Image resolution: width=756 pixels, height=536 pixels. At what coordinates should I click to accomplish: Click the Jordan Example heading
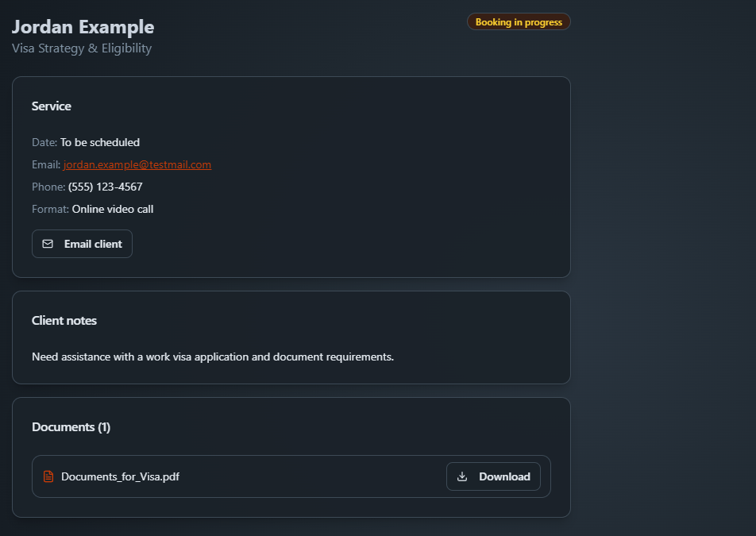click(x=83, y=27)
